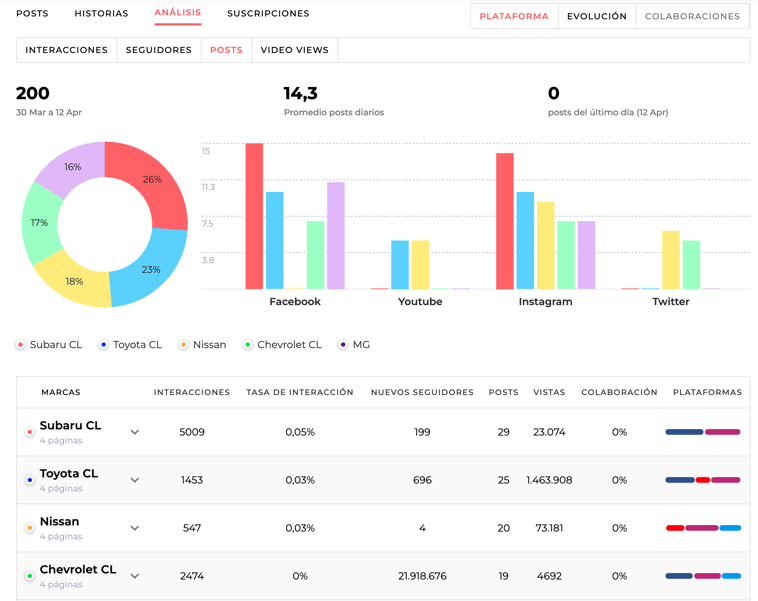
Task: Expand the Subaru CL row chevron
Action: click(x=135, y=432)
